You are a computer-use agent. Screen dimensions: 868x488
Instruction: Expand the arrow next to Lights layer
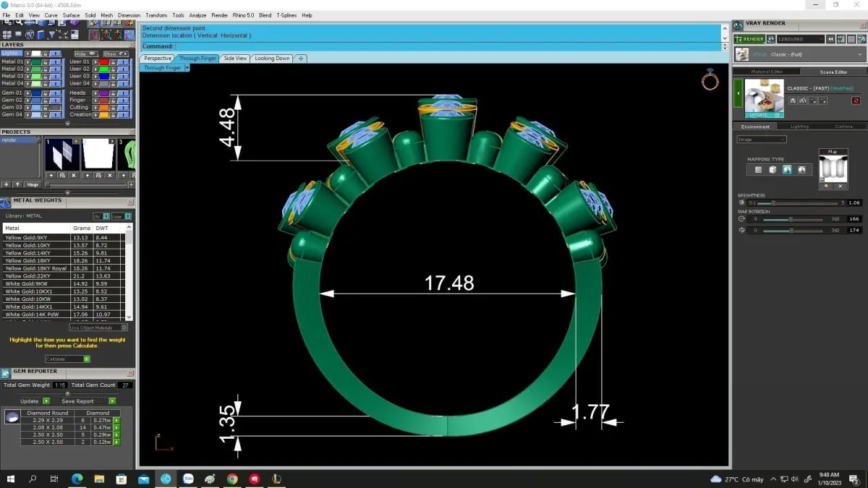27,53
